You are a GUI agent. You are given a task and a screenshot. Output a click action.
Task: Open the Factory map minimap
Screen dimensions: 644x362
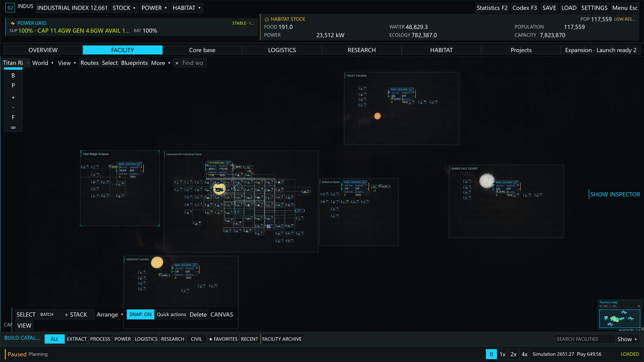click(x=620, y=319)
